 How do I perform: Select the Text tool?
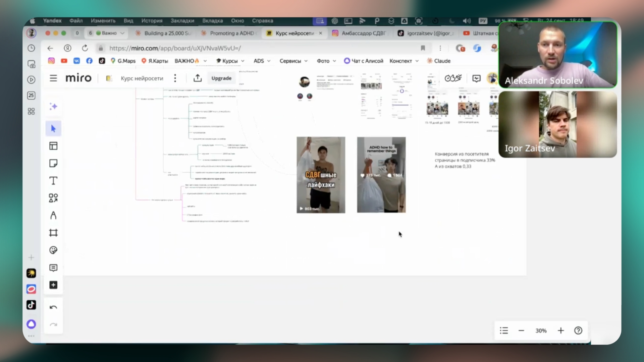(x=53, y=181)
